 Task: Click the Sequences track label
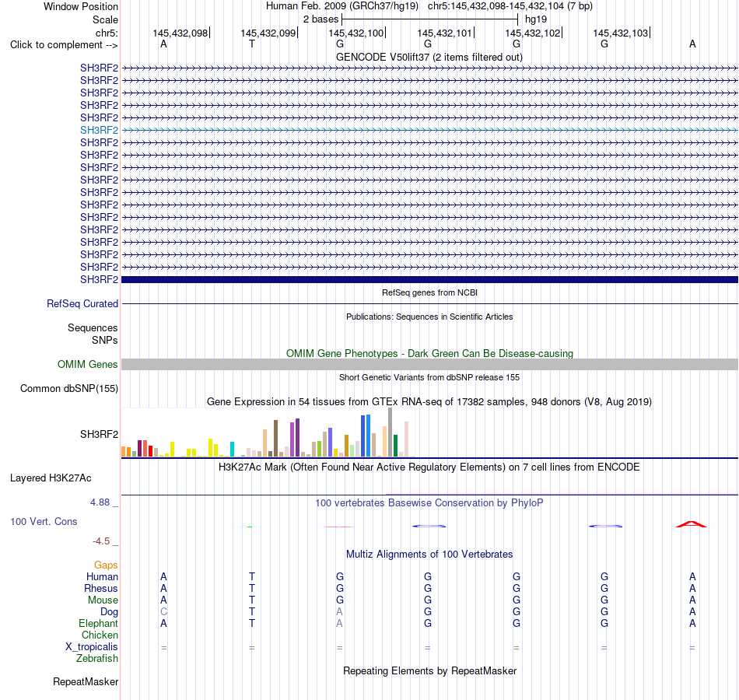click(93, 327)
